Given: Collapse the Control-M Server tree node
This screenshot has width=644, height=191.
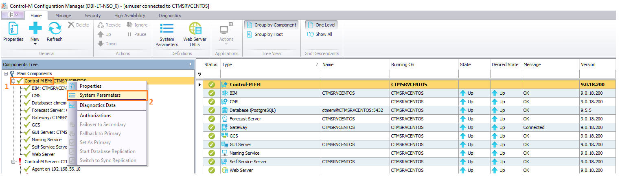Looking at the screenshot, I should [x=13, y=162].
